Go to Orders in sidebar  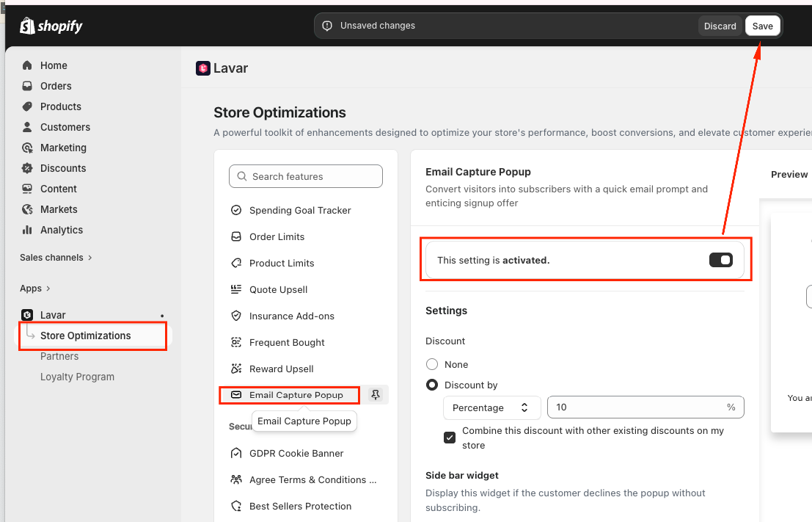pos(56,86)
